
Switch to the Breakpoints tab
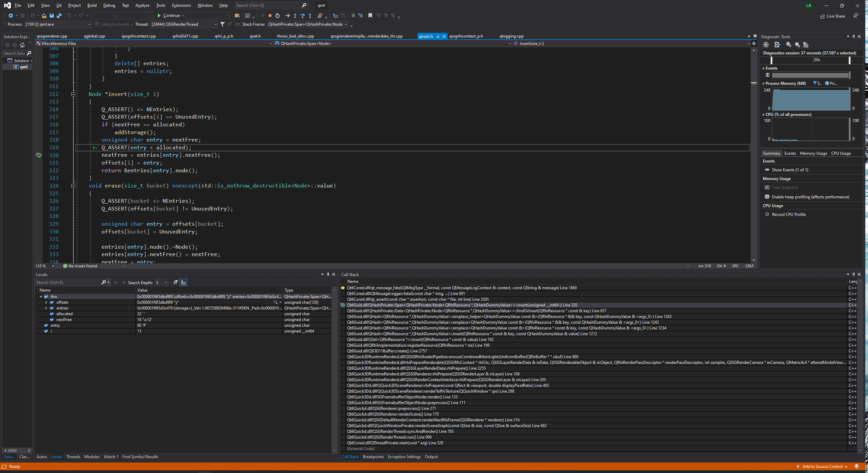click(x=373, y=457)
